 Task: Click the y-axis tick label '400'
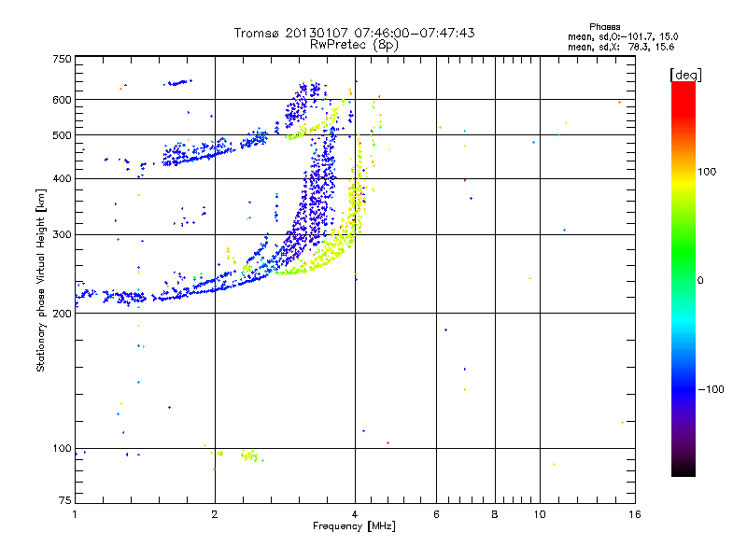click(x=62, y=178)
